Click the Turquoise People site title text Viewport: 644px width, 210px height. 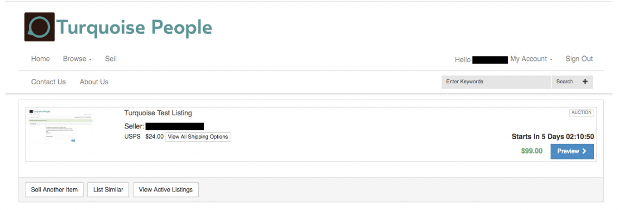pos(134,27)
